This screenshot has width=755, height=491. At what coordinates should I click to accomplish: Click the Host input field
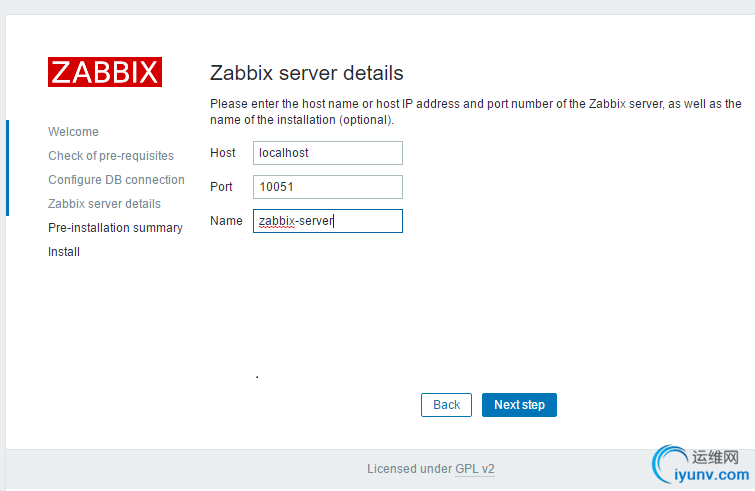(328, 153)
